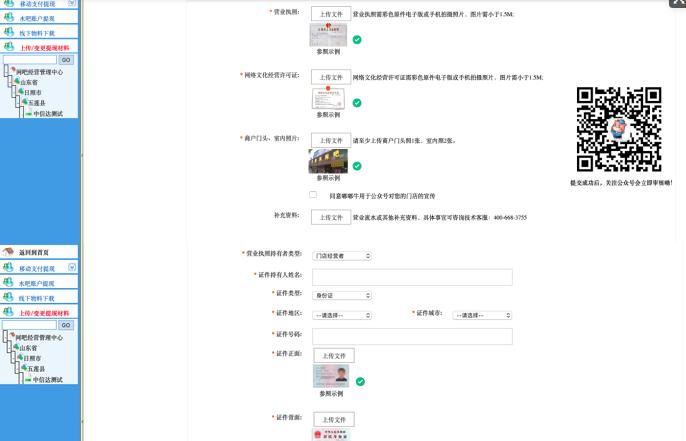Open 移动支付提现 in the lower sidebar panel
The height and width of the screenshot is (441, 686).
(39, 267)
